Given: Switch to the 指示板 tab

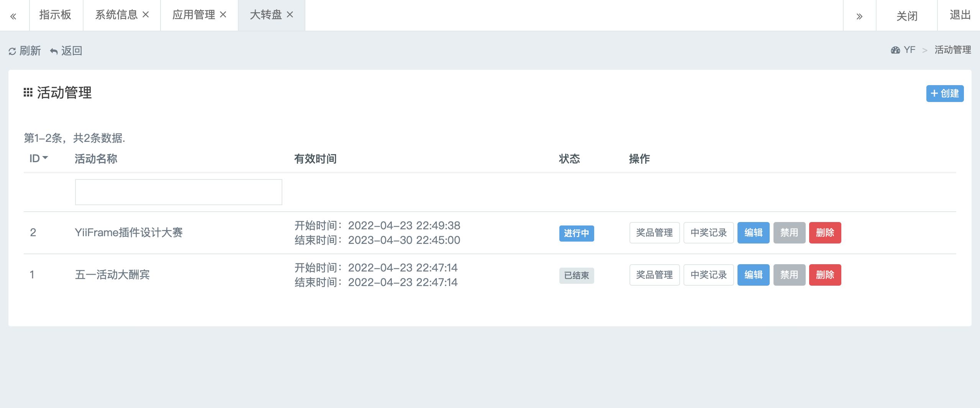Looking at the screenshot, I should [56, 15].
